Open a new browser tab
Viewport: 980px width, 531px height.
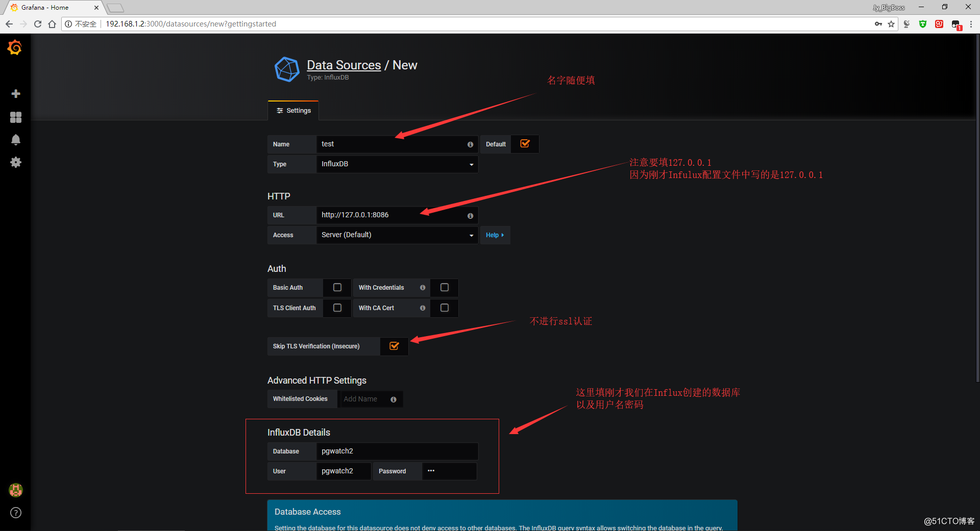(x=115, y=8)
